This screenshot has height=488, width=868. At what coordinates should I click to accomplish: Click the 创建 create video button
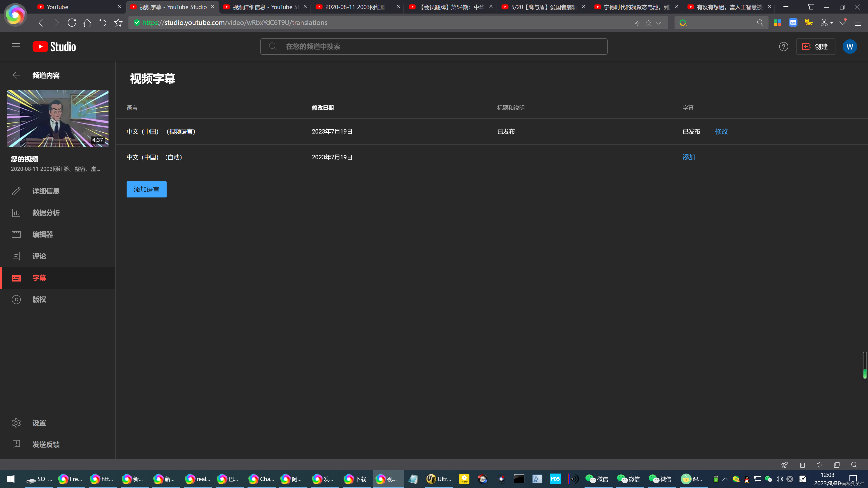click(815, 47)
